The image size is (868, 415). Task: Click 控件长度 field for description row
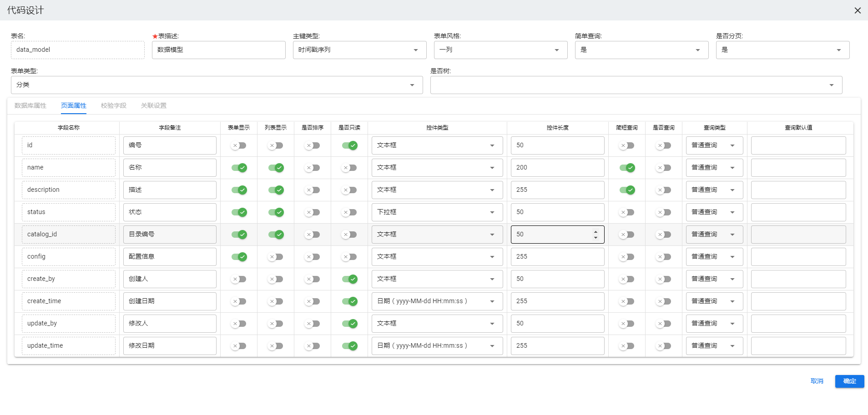pyautogui.click(x=558, y=190)
